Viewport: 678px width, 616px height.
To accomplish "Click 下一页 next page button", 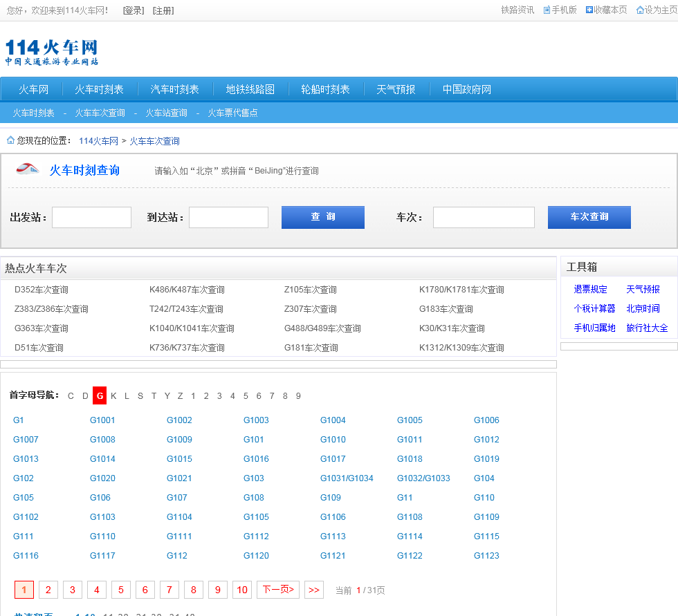I will (278, 590).
